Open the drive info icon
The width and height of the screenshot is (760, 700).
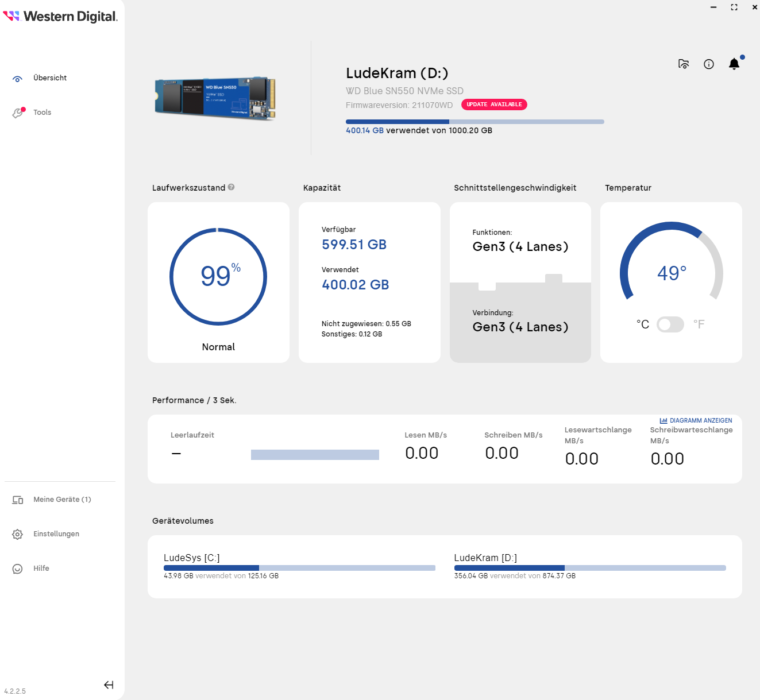point(709,64)
